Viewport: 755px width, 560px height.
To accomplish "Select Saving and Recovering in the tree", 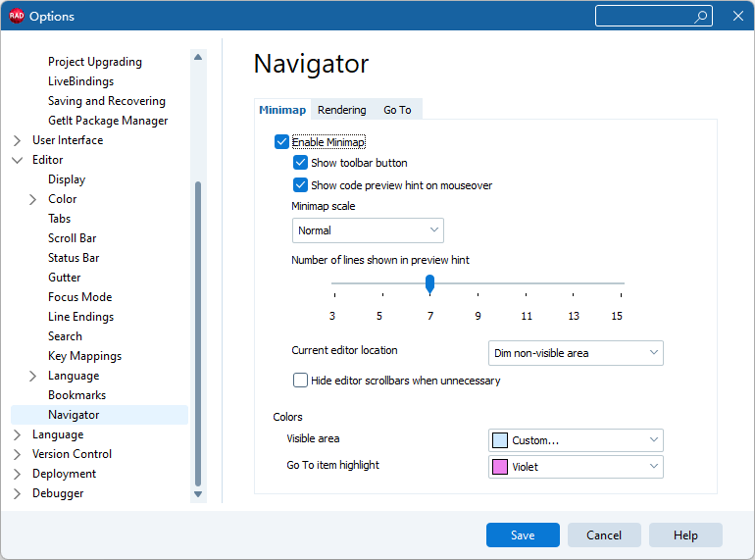I will coord(107,101).
